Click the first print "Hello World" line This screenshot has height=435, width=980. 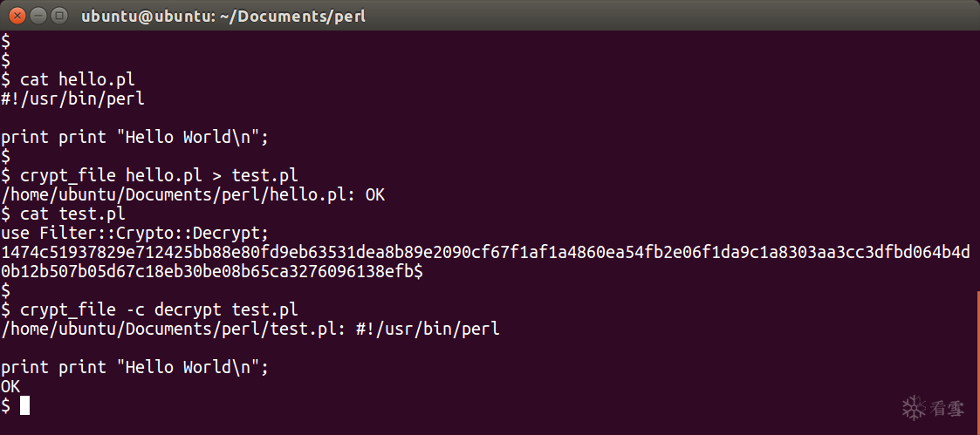(x=134, y=137)
